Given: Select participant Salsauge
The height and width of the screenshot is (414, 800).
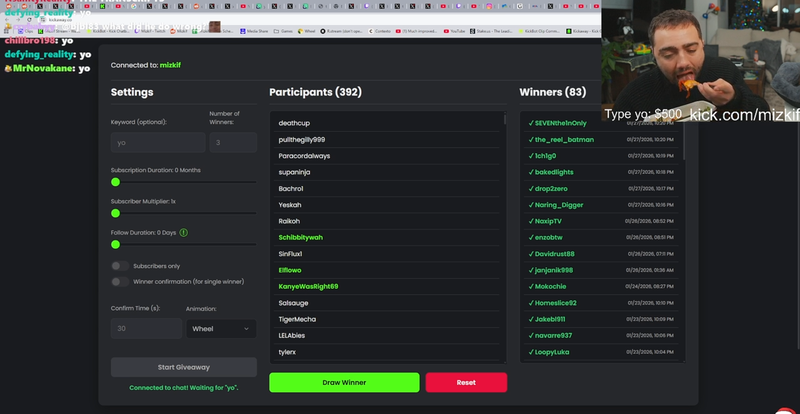Looking at the screenshot, I should (x=293, y=303).
